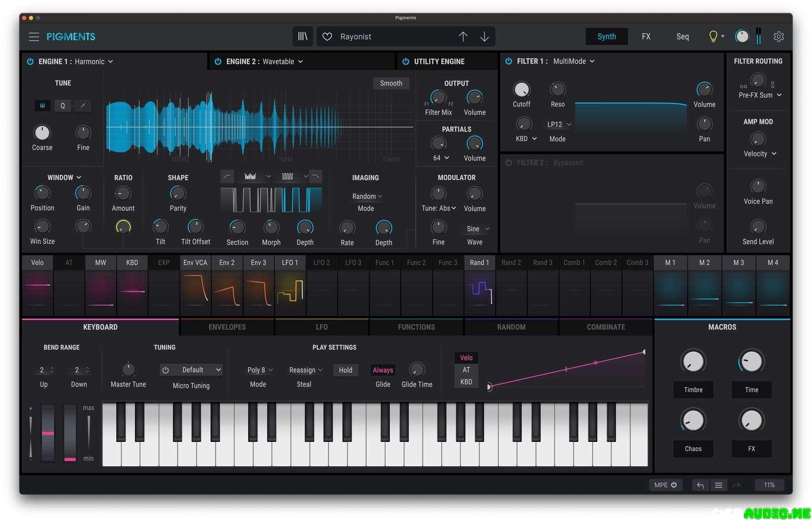
Task: Select the LFO 1 modulation source slot
Action: click(x=290, y=285)
